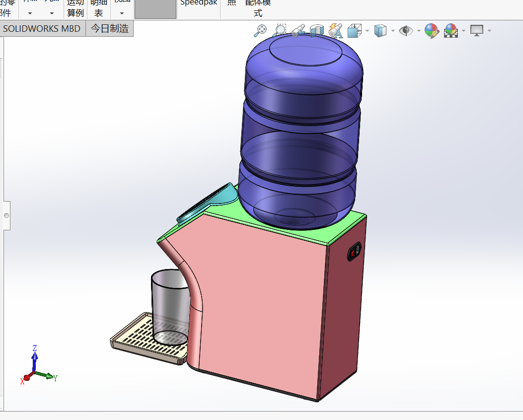Open the dropdown arrow right of 明细表
523x420 pixels.
(122, 13)
